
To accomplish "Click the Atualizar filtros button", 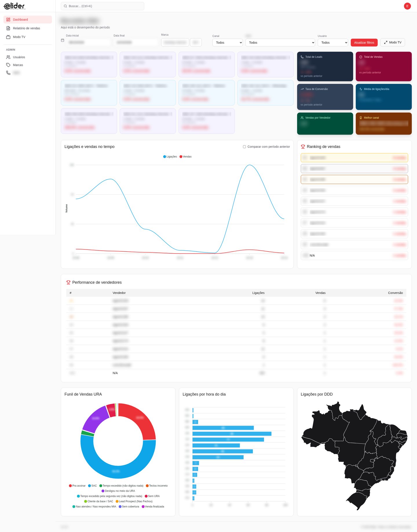I will 364,43.
